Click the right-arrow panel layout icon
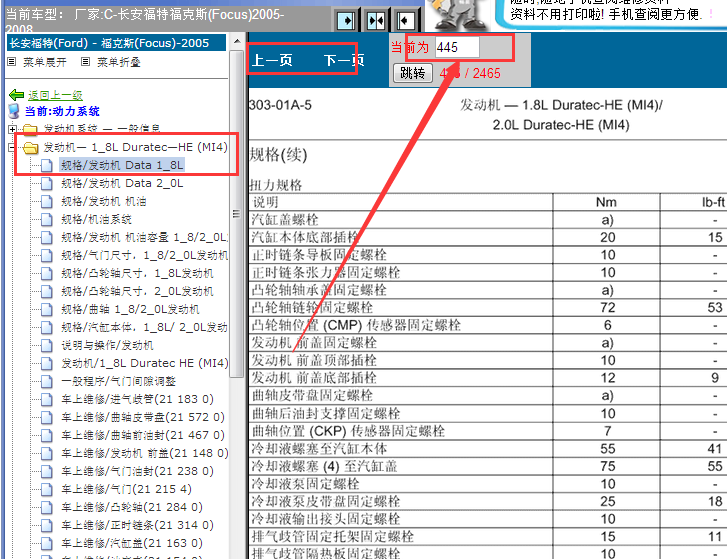The image size is (727, 559). point(346,20)
